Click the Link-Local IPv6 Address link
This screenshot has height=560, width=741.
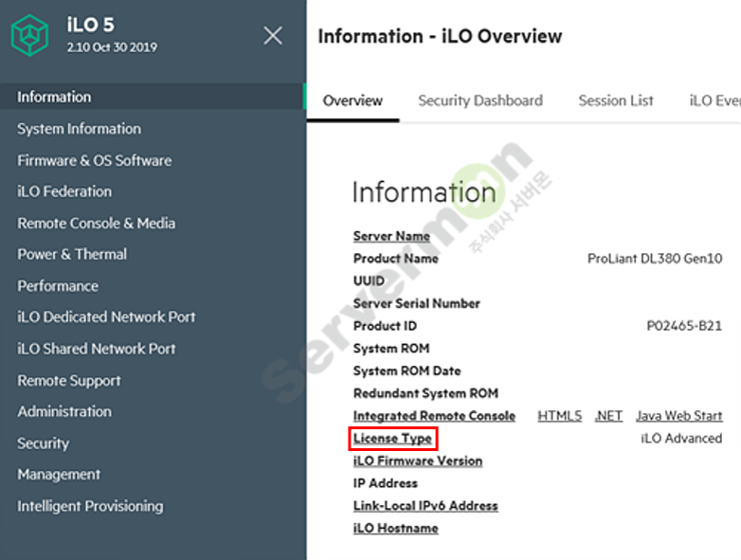(x=425, y=506)
